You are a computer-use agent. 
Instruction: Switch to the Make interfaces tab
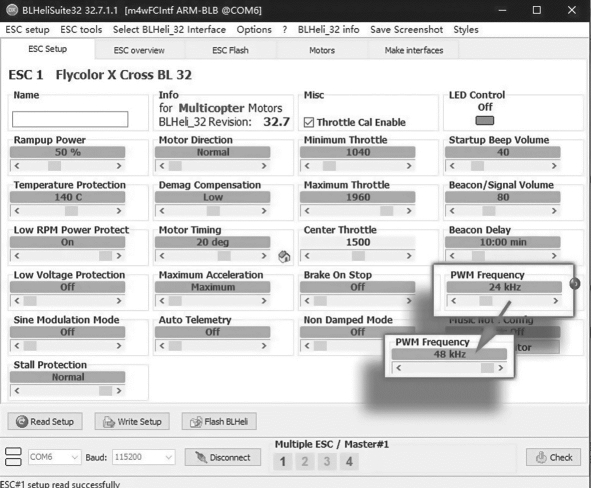[414, 50]
